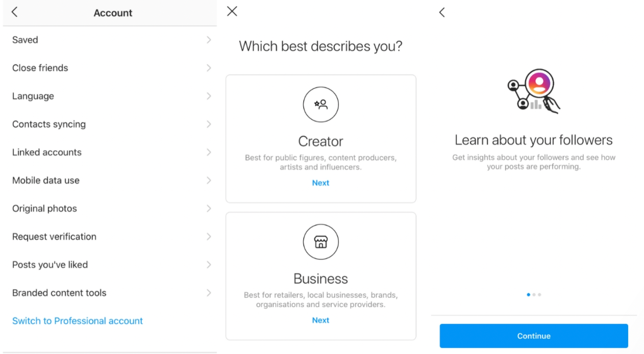Tap the blue Continue button
Screen dimensions: 644x354
click(x=534, y=336)
